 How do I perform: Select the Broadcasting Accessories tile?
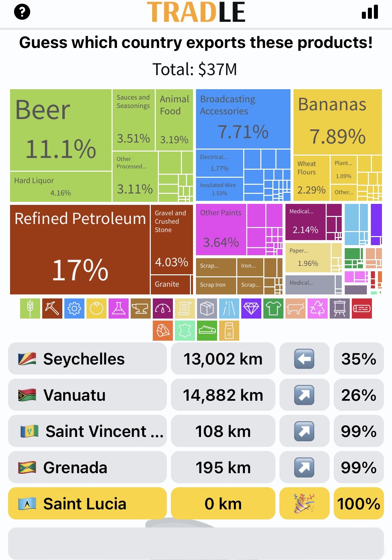[243, 119]
